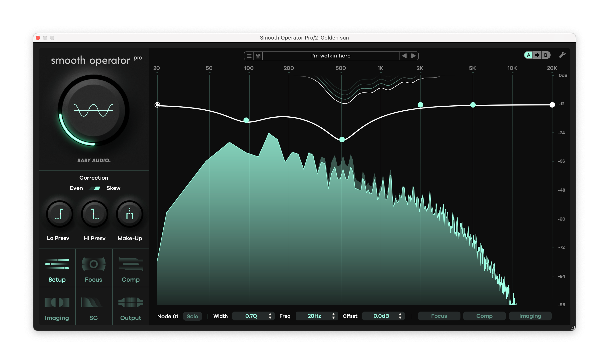Click the Offset 0.0dB stepper arrows

point(400,316)
